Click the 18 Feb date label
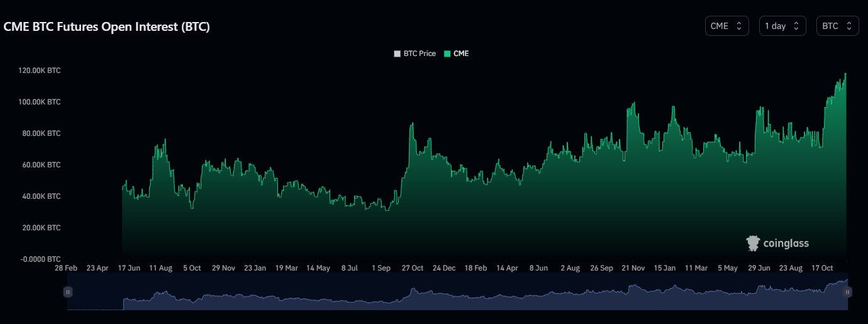Viewport: 868px width, 324px height. coord(476,268)
